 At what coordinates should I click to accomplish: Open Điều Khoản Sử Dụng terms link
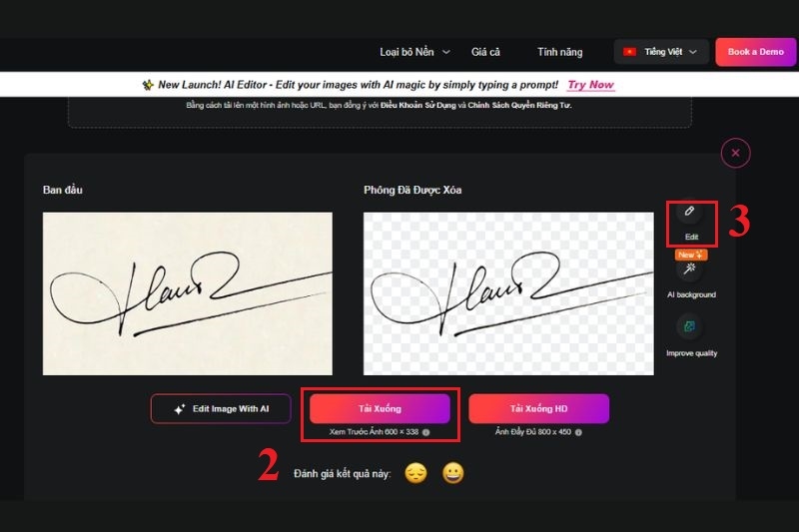(417, 106)
